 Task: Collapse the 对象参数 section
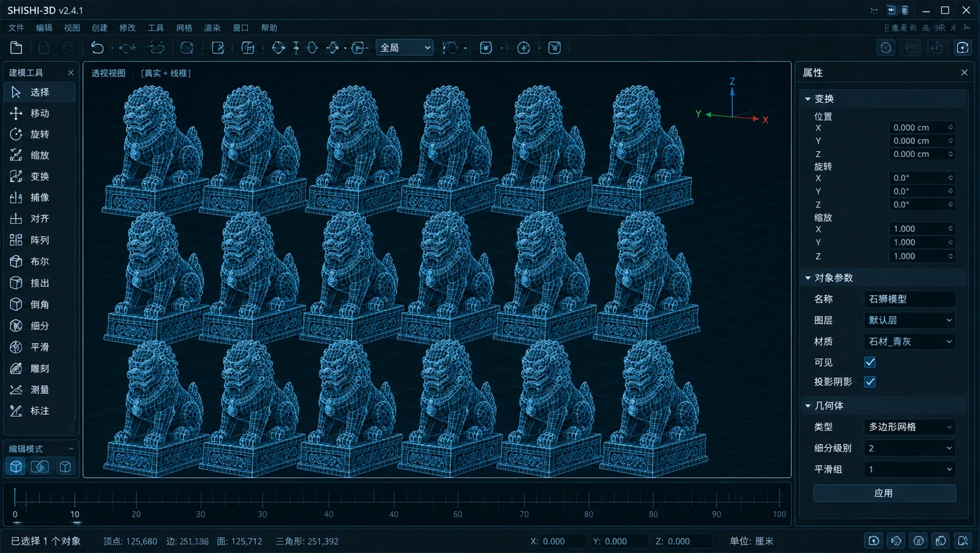pyautogui.click(x=808, y=278)
